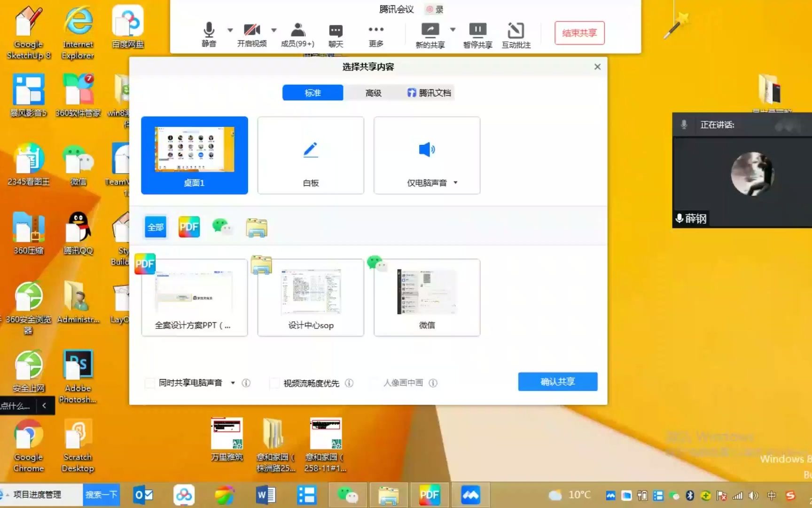The image size is (812, 508).
Task: Open the 聊天 chat panel
Action: point(336,36)
